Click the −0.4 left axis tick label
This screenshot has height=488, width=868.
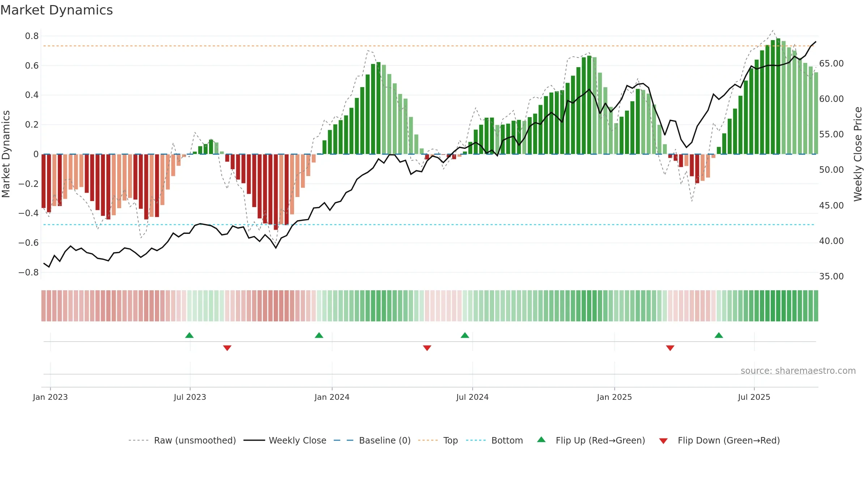coord(29,213)
